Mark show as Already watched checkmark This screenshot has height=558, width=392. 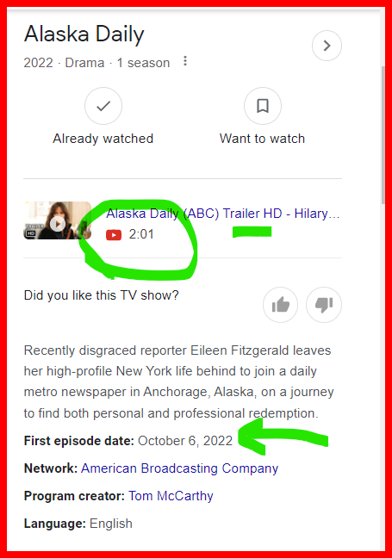point(103,106)
